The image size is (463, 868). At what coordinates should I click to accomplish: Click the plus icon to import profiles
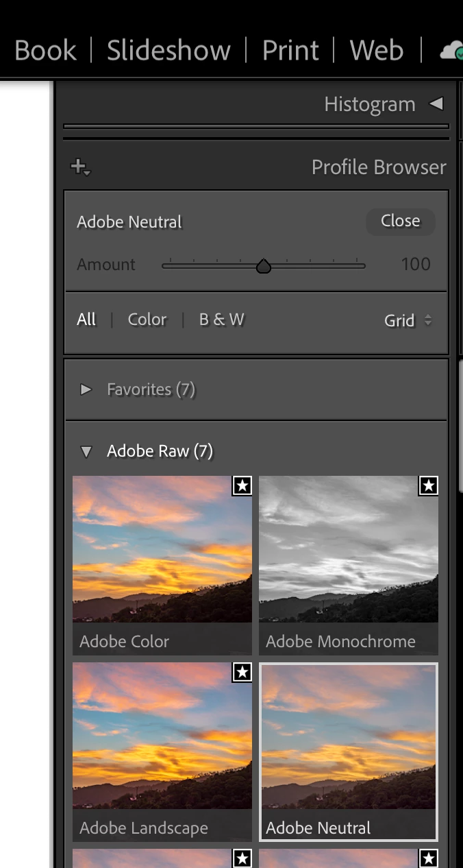click(80, 167)
